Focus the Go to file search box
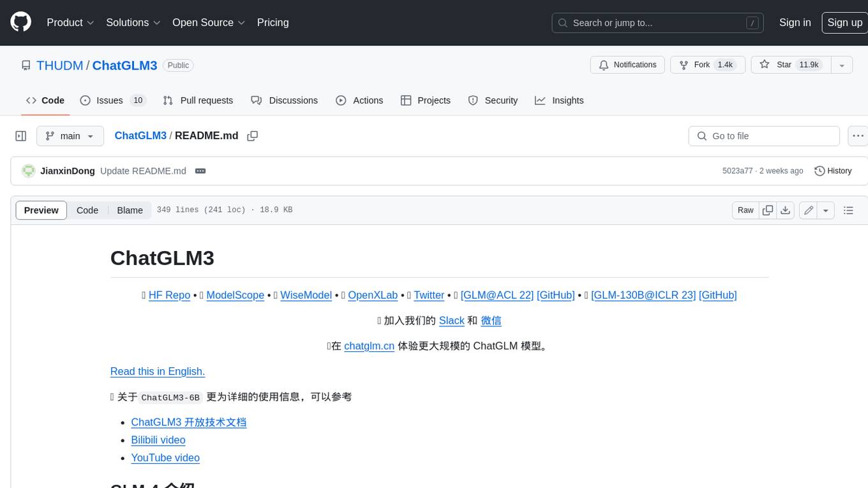The height and width of the screenshot is (488, 868). click(x=764, y=136)
